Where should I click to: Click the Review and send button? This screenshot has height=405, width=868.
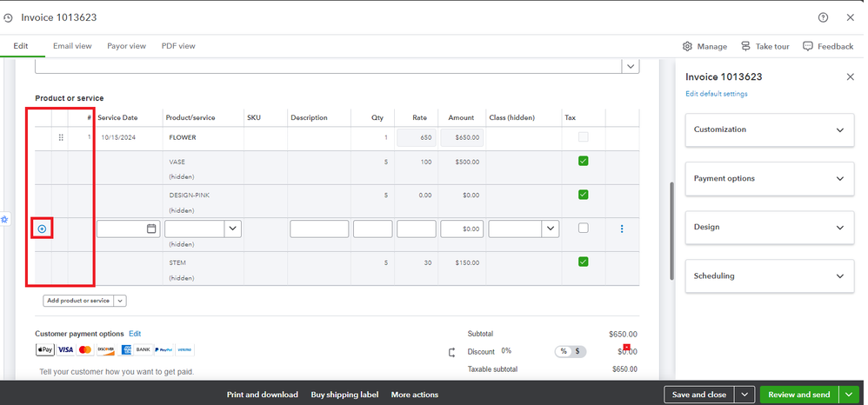(798, 395)
